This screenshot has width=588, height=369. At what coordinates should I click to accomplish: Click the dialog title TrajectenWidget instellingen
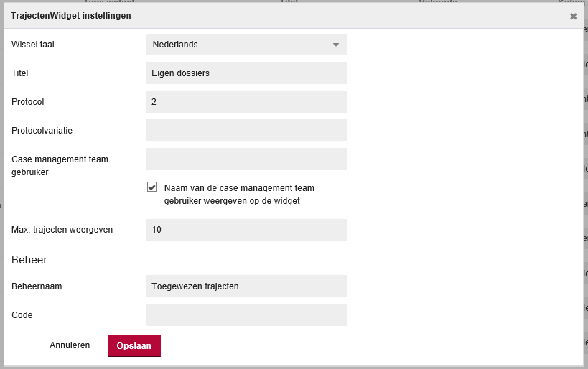tap(71, 16)
